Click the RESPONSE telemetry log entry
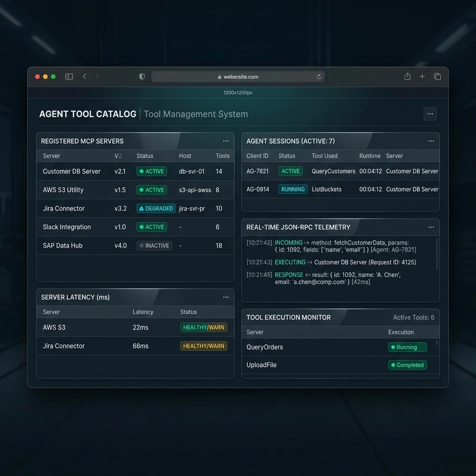The image size is (476, 476). [x=324, y=278]
